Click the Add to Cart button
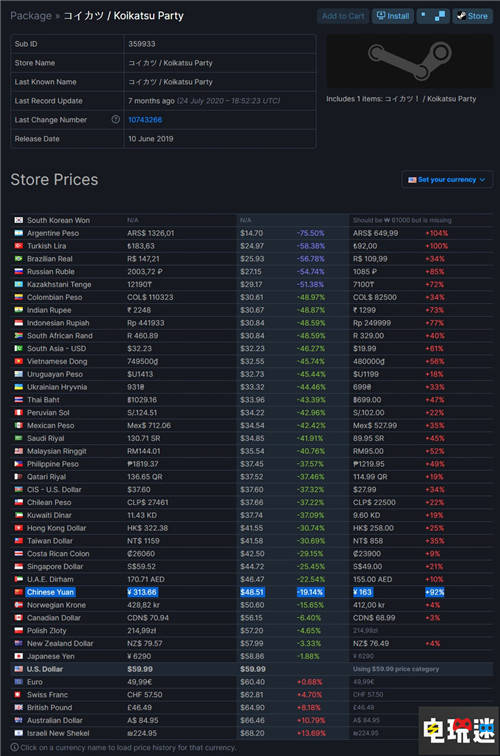The image size is (500, 756). point(343,16)
